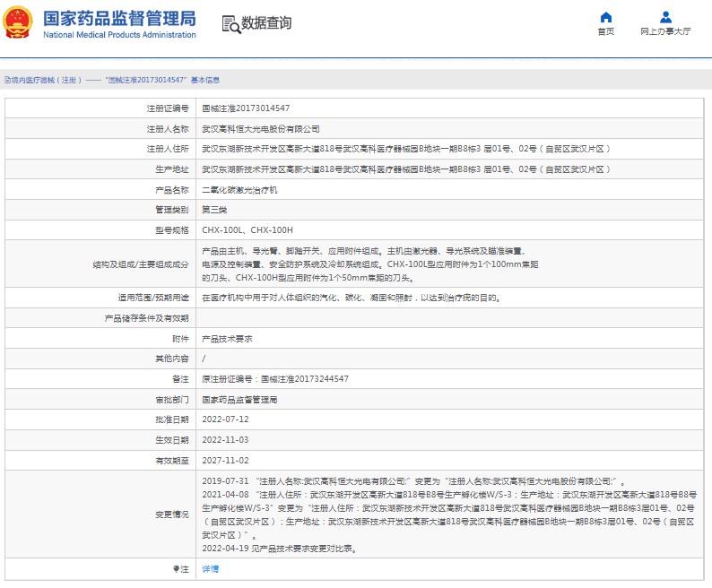The image size is (712, 588).
Task: Select 原注册证编号 remark text
Action: (x=275, y=379)
